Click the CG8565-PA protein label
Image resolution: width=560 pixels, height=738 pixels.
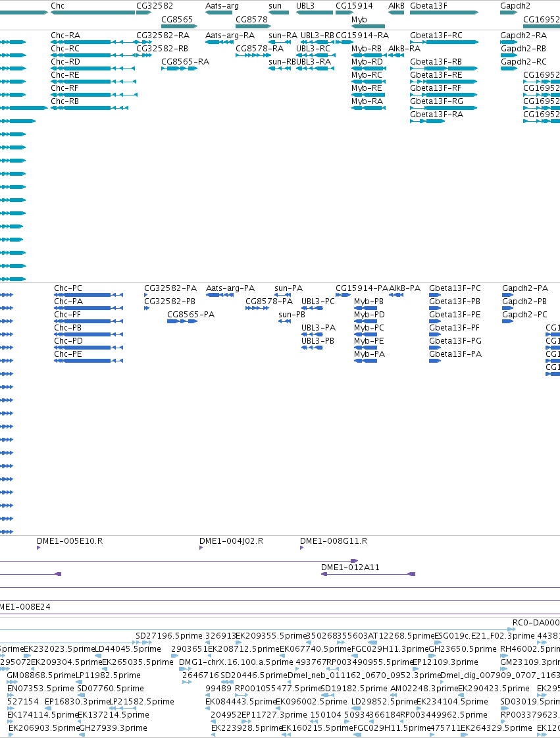click(x=191, y=315)
